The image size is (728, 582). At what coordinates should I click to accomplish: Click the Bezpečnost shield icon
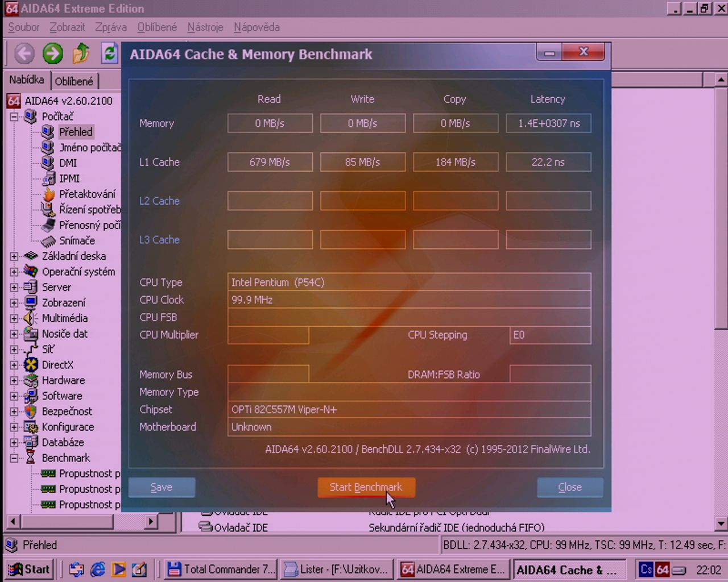31,411
